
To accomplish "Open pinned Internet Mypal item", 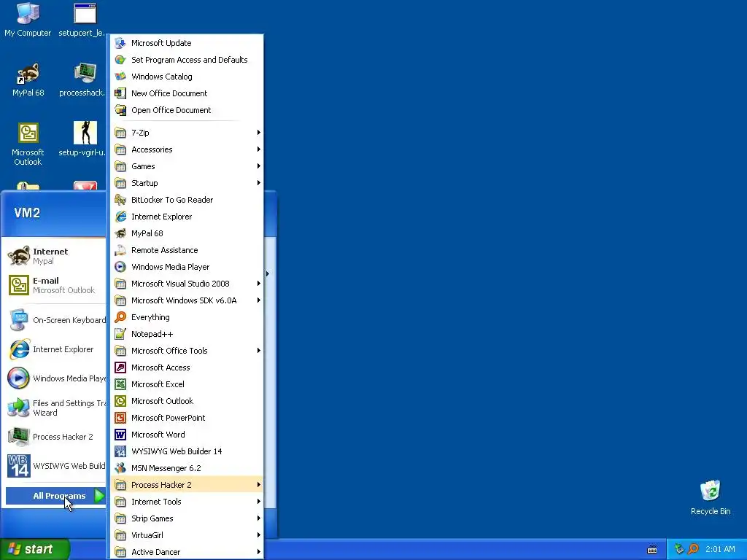I will coord(55,256).
